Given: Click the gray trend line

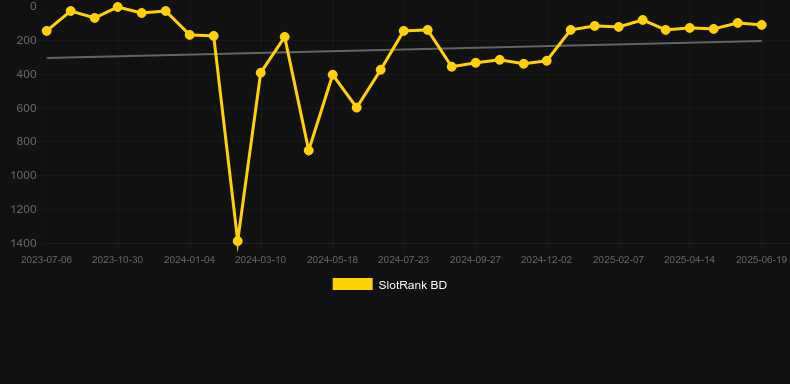Looking at the screenshot, I should point(404,49).
